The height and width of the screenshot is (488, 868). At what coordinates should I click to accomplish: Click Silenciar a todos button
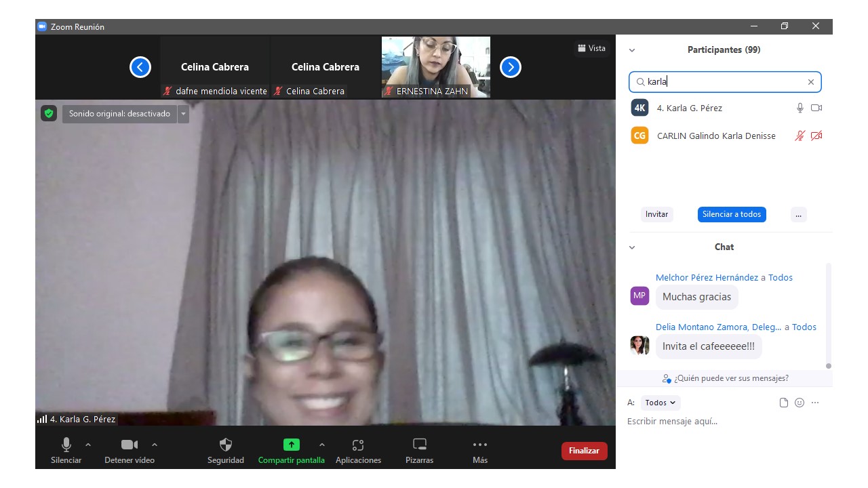732,214
